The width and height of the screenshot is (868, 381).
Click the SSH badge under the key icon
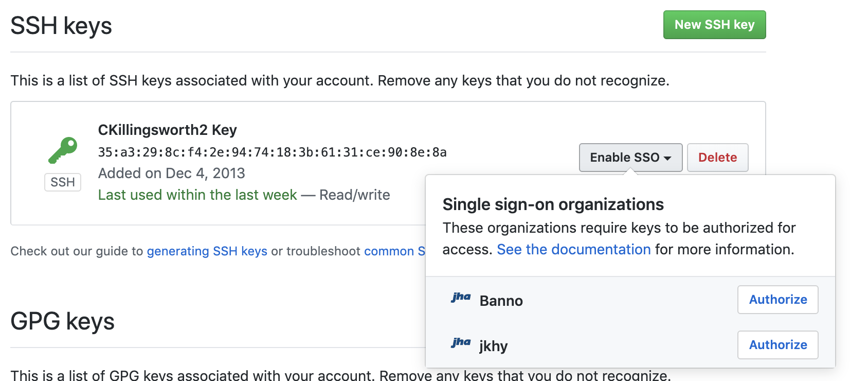[x=63, y=182]
